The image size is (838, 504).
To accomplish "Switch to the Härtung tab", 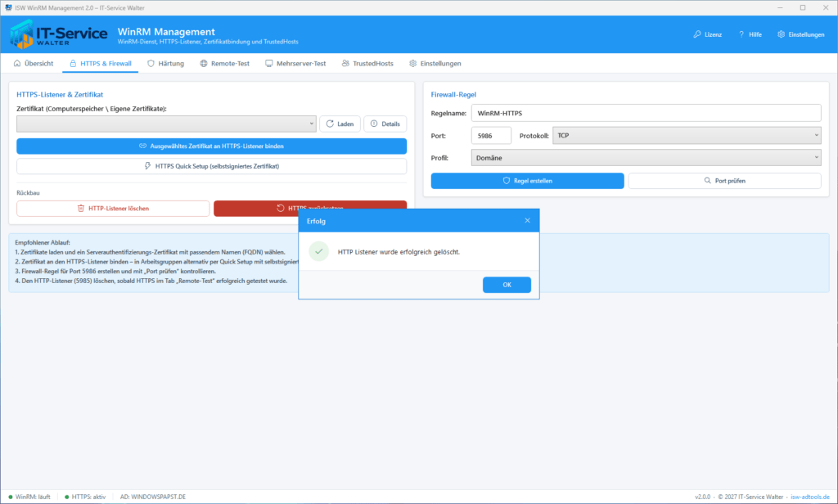I will coord(165,64).
